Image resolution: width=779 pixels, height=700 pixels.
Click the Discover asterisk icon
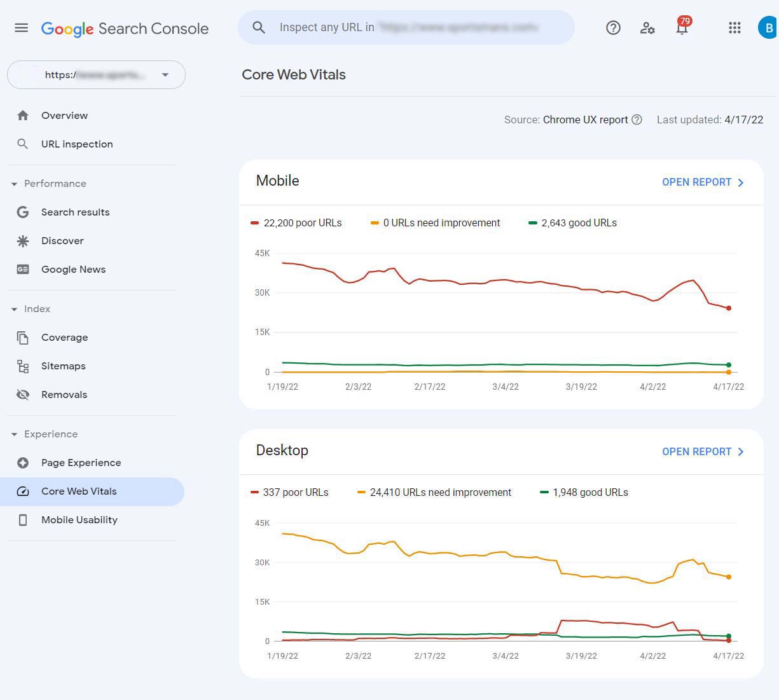click(x=23, y=241)
